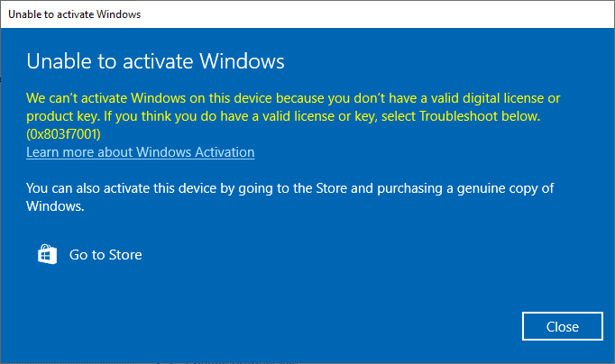Click the large 'Unable to activate Windows' heading
615x364 pixels.
(155, 61)
